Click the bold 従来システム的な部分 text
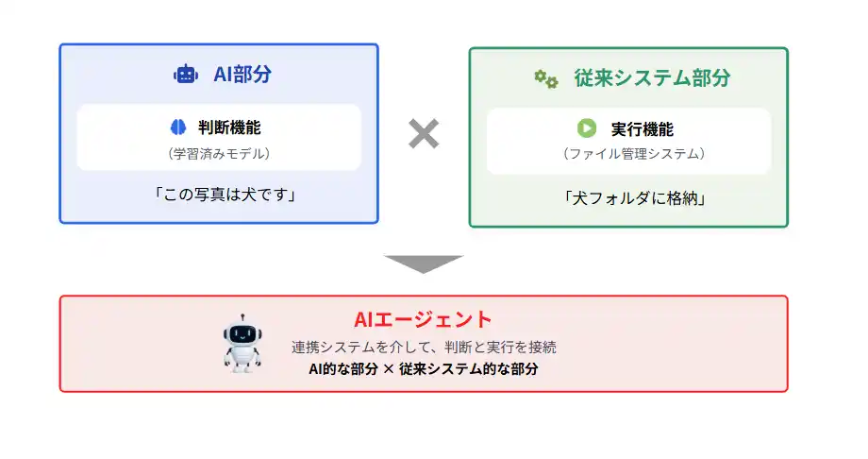The image size is (868, 459). pos(468,369)
